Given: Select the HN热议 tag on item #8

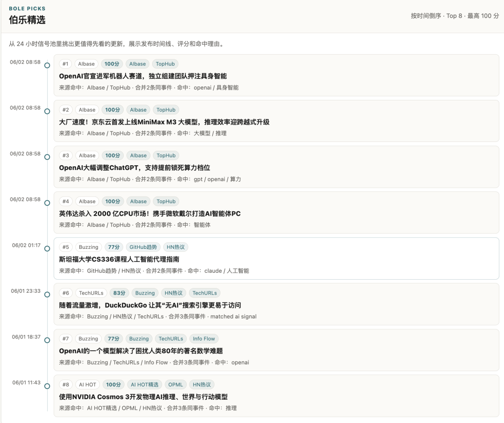Looking at the screenshot, I should tap(202, 385).
